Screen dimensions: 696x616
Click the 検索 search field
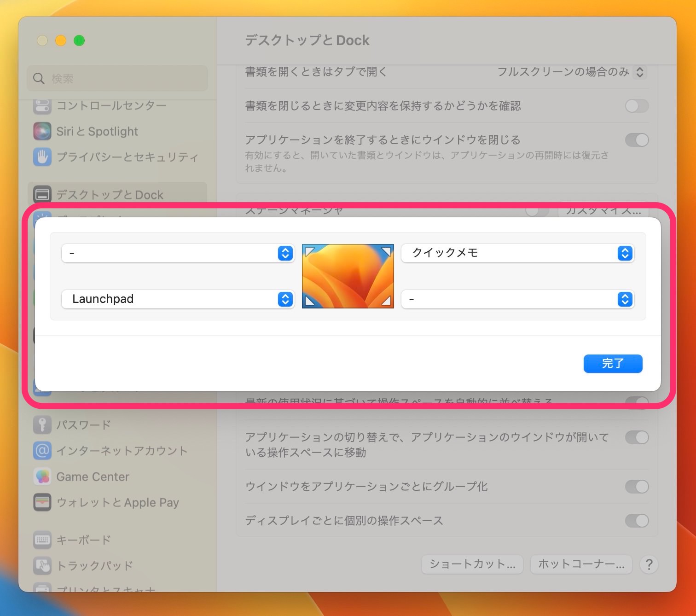tap(117, 78)
